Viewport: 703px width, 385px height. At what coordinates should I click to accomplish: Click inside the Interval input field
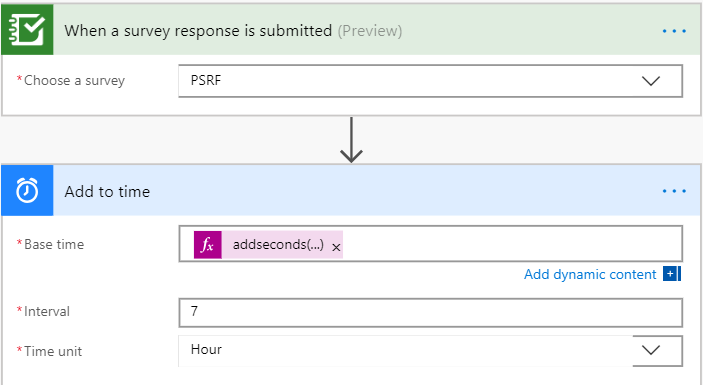pos(430,312)
